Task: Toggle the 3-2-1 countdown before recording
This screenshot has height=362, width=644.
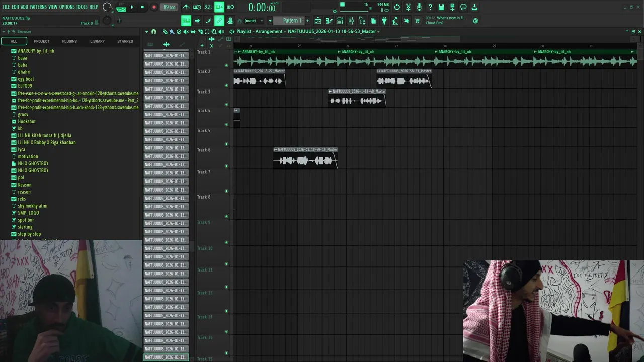Action: [208, 7]
